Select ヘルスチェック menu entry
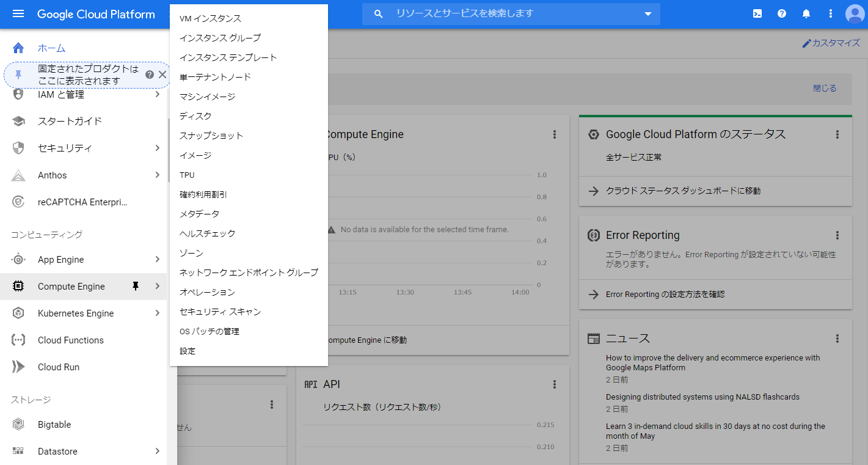Screen dimensions: 868x465 click(249, 233)
